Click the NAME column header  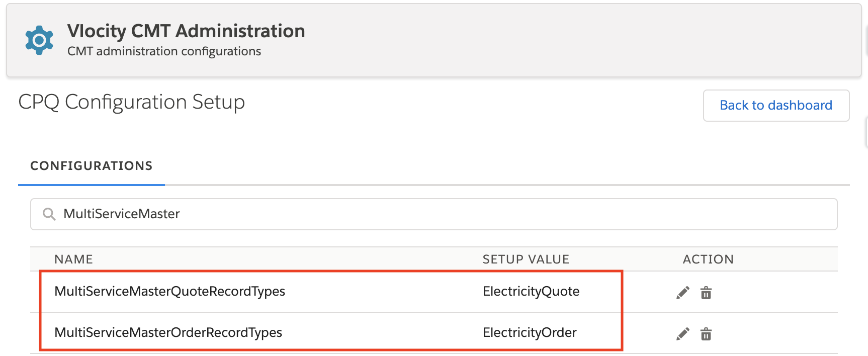point(73,259)
